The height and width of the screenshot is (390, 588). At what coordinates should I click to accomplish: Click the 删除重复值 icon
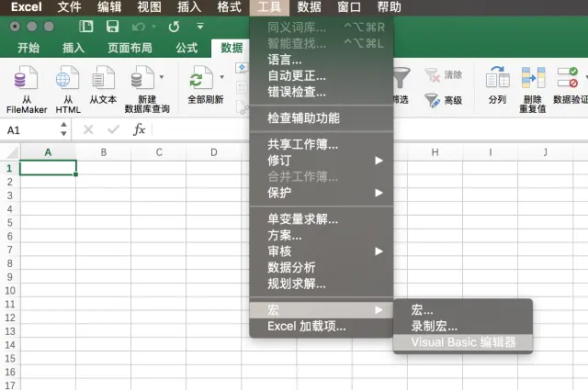click(x=533, y=78)
